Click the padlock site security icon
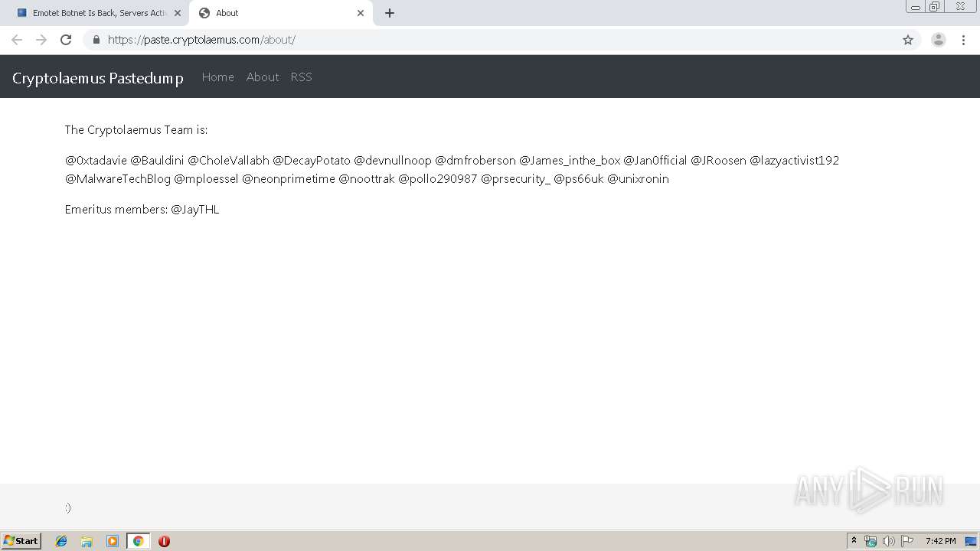 click(96, 40)
